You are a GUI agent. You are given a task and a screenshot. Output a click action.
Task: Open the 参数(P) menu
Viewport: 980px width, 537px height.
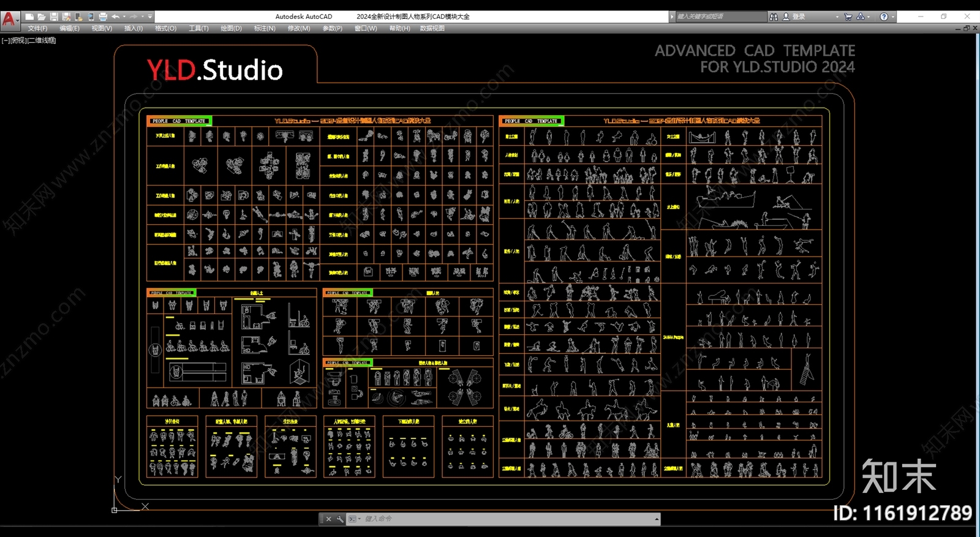333,28
